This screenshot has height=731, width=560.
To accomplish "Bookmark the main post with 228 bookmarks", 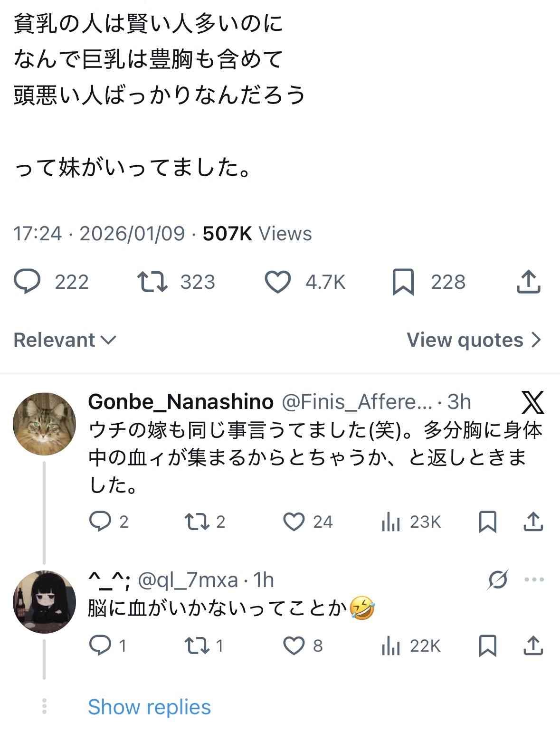I will 403,282.
